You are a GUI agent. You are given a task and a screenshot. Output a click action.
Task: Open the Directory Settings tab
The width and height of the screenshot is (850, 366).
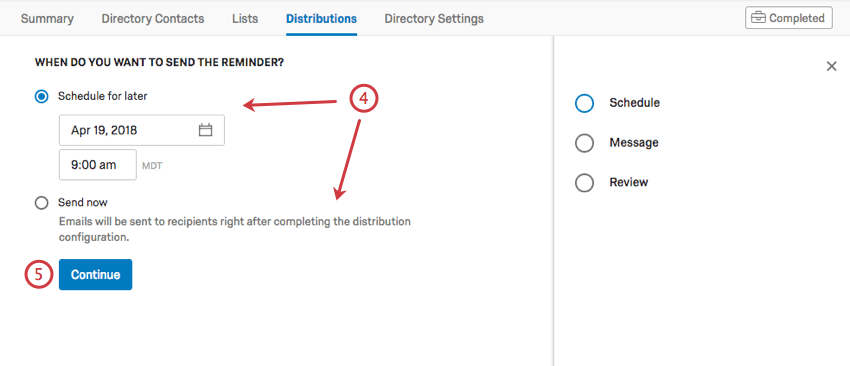pos(434,18)
